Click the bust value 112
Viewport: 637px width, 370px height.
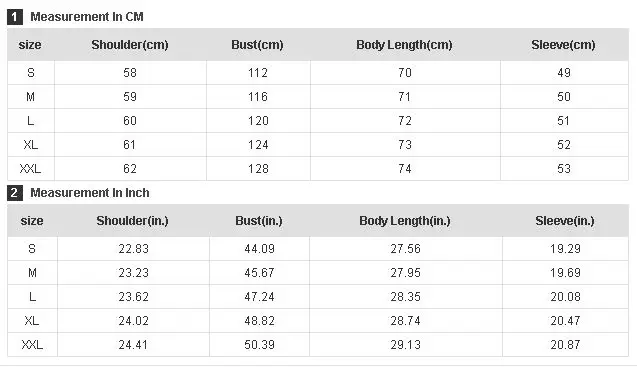tap(258, 73)
